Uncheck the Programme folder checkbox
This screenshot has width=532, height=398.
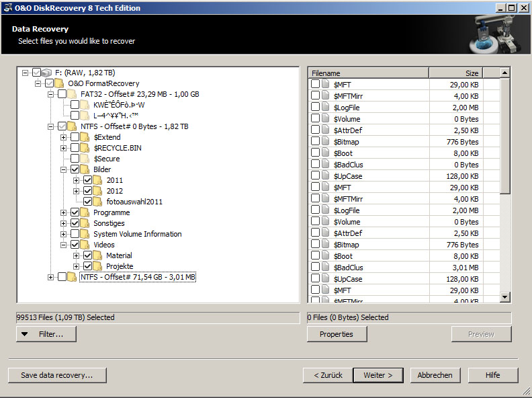click(x=75, y=212)
